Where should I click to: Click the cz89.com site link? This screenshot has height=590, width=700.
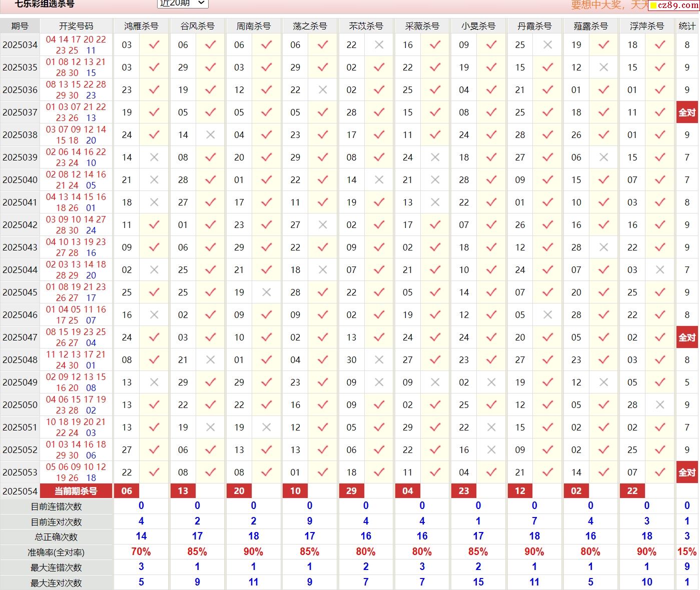click(674, 5)
